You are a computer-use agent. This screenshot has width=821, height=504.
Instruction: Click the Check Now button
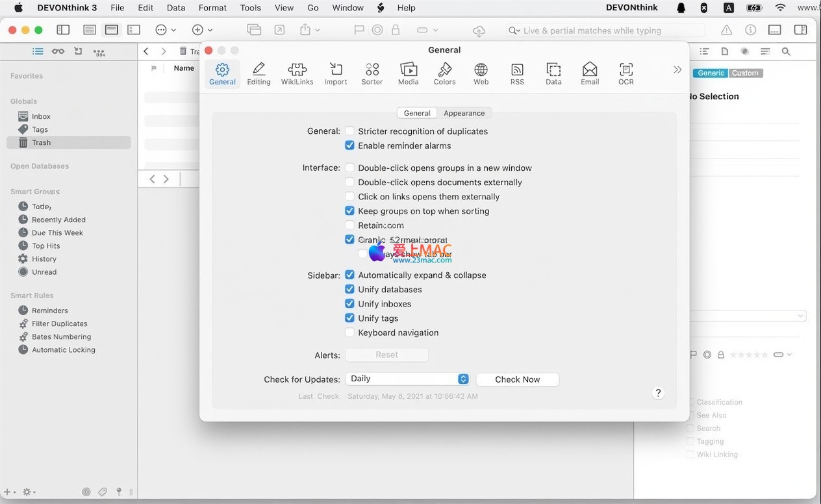(517, 379)
